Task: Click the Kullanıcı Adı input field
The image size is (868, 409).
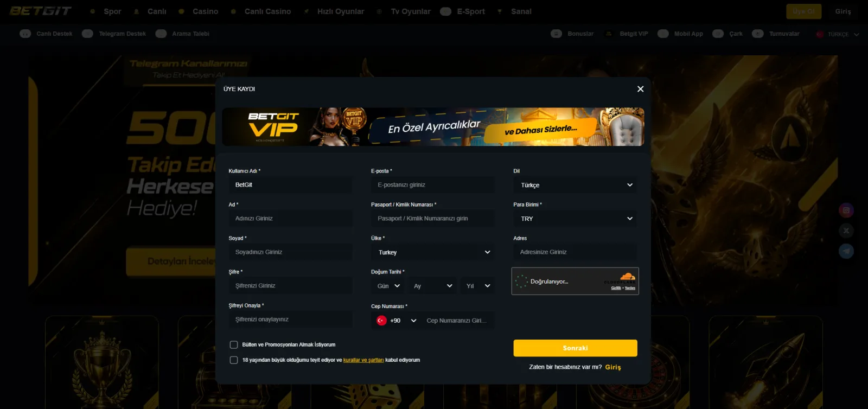Action: (290, 185)
